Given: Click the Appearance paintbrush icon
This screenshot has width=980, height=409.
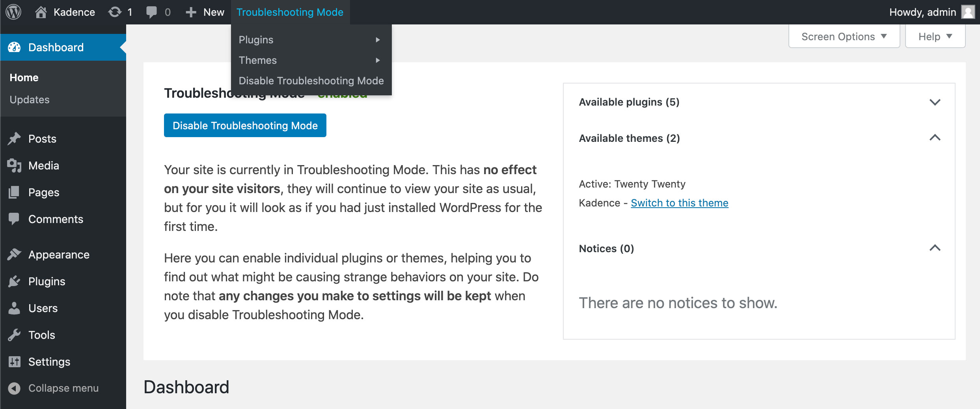Looking at the screenshot, I should coord(14,255).
